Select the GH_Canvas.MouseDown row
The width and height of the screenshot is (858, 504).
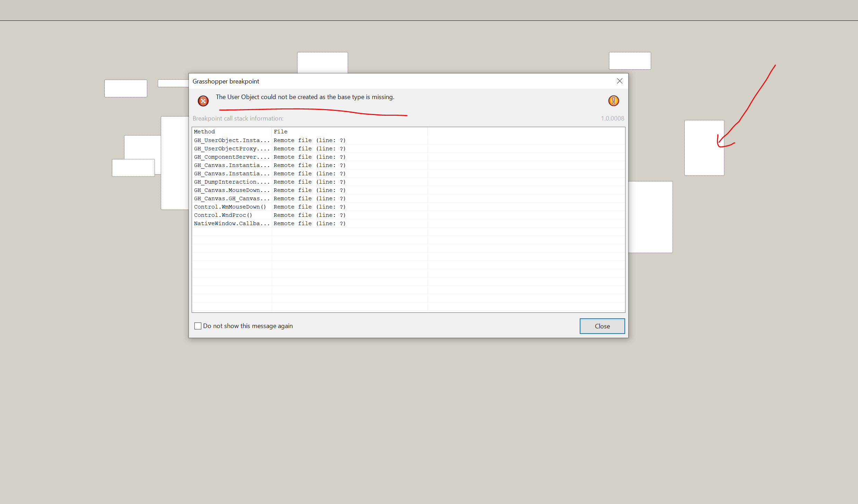pos(408,190)
